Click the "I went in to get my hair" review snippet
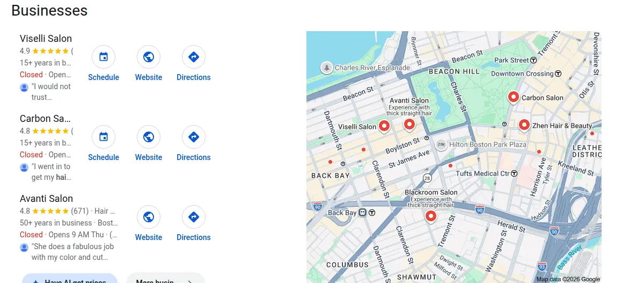 pos(51,172)
